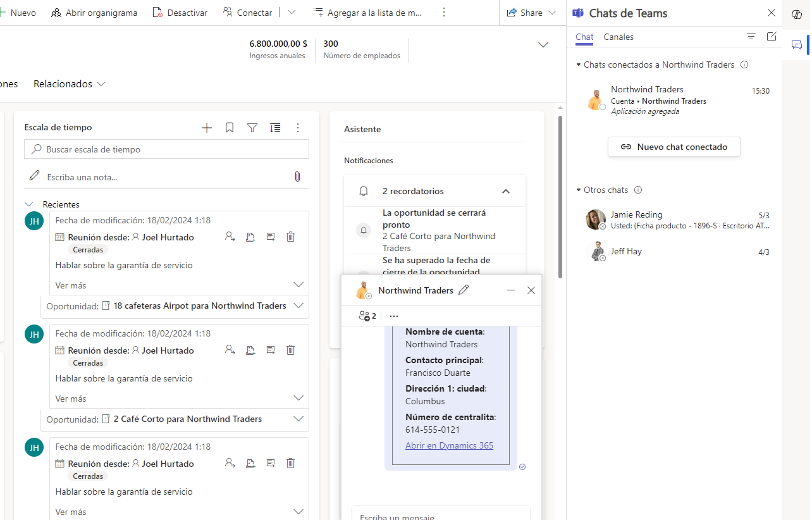
Task: Click the Desactivar command
Action: coord(180,13)
